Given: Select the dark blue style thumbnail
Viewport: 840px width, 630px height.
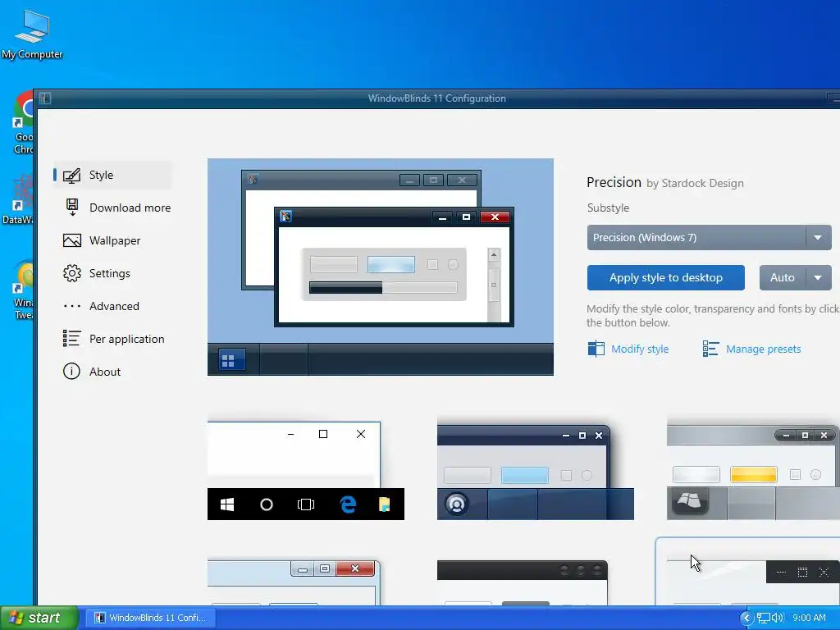Looking at the screenshot, I should click(535, 470).
